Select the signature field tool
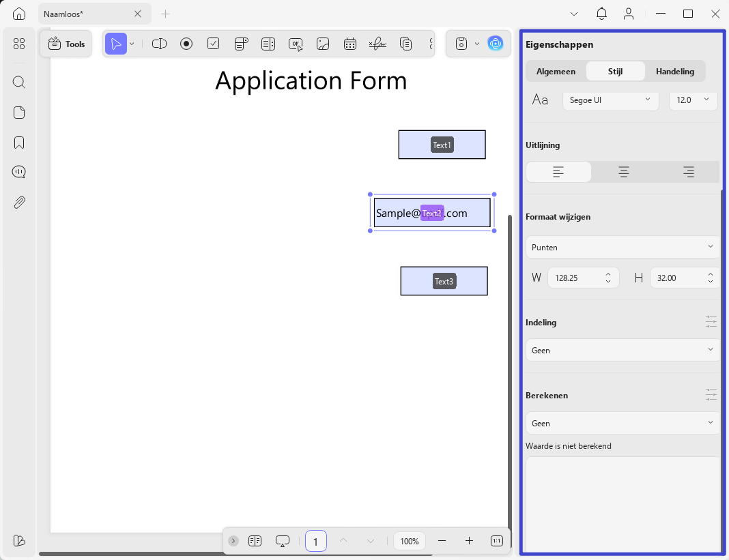 coord(377,44)
